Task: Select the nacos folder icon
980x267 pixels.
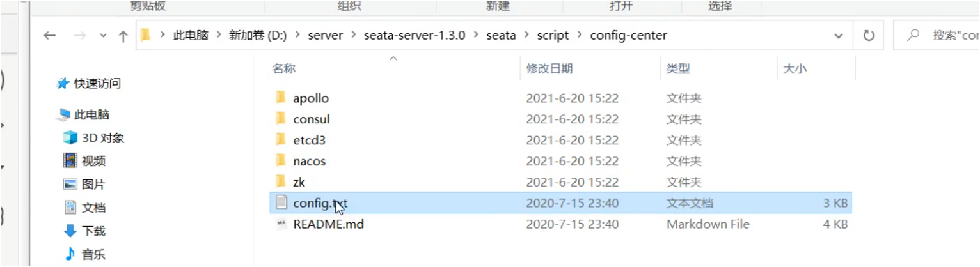Action: 280,161
